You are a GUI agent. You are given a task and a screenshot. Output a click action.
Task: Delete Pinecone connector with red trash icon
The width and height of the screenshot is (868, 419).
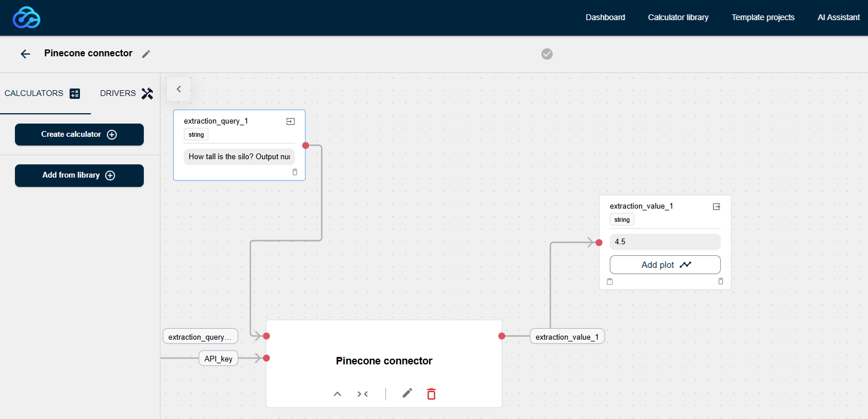coord(431,394)
